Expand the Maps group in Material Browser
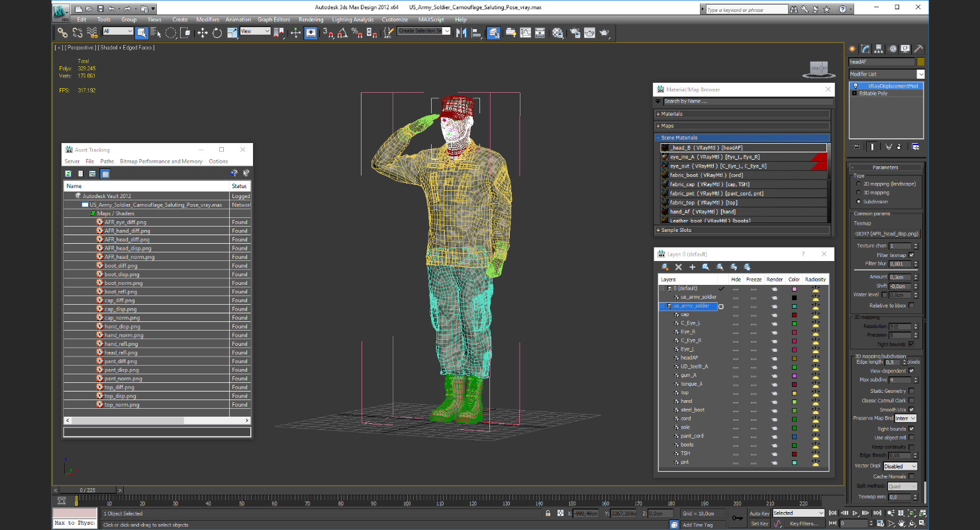 742,126
